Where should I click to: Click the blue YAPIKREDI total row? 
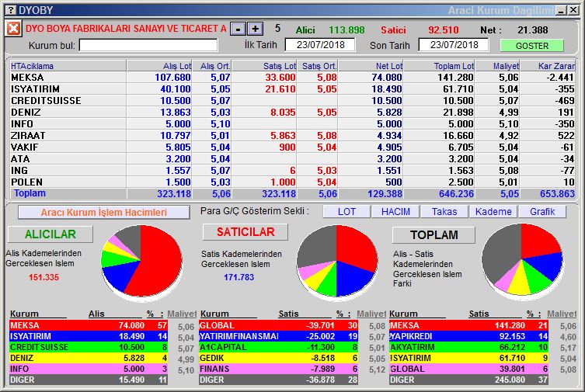pyautogui.click(x=468, y=336)
